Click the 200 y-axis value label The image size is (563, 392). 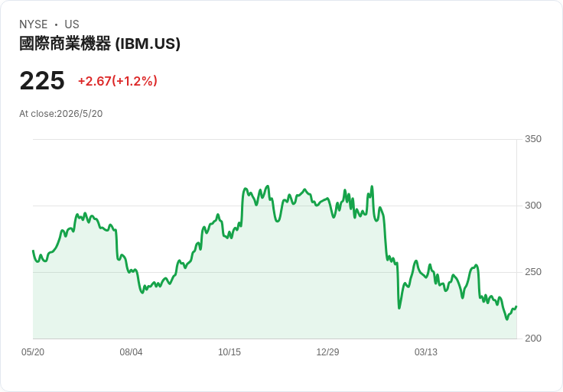(533, 339)
